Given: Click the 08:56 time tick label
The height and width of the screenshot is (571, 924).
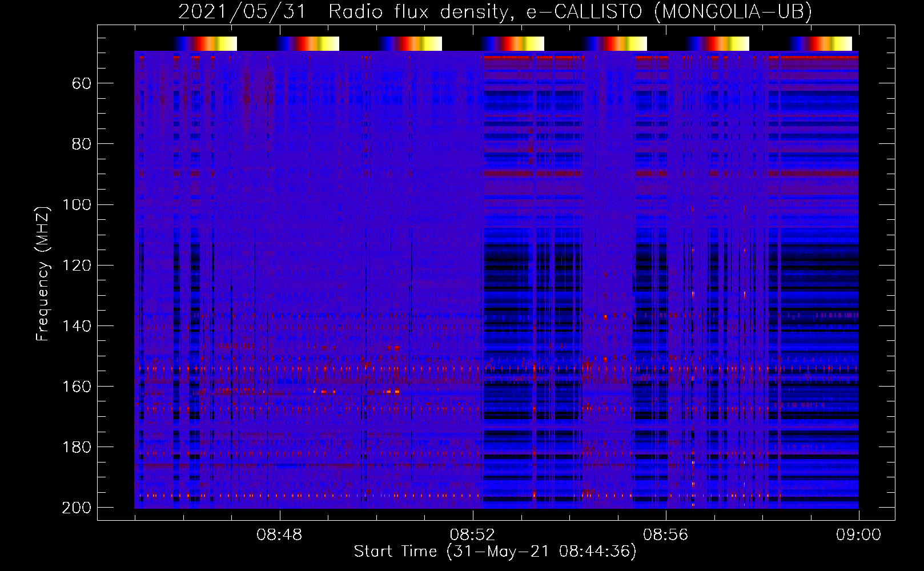Looking at the screenshot, I should (666, 535).
